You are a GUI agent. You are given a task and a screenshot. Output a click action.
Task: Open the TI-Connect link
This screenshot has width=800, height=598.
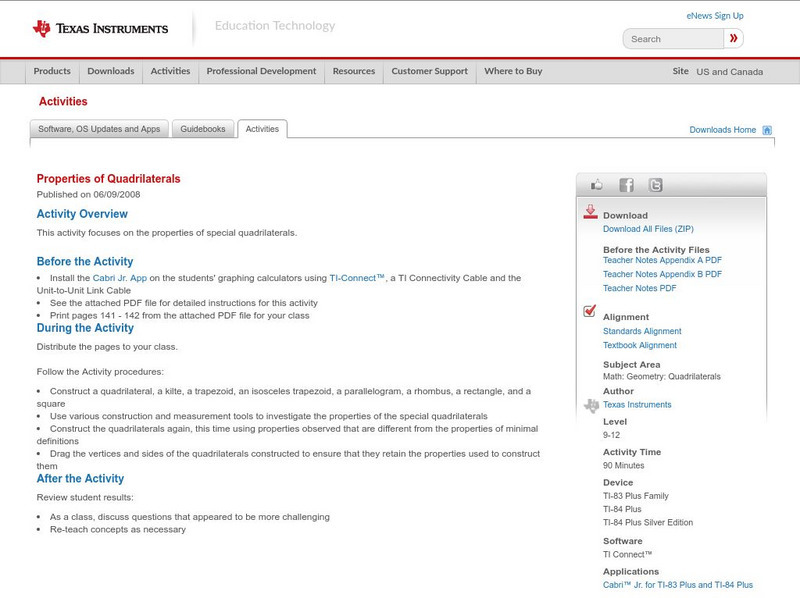357,278
